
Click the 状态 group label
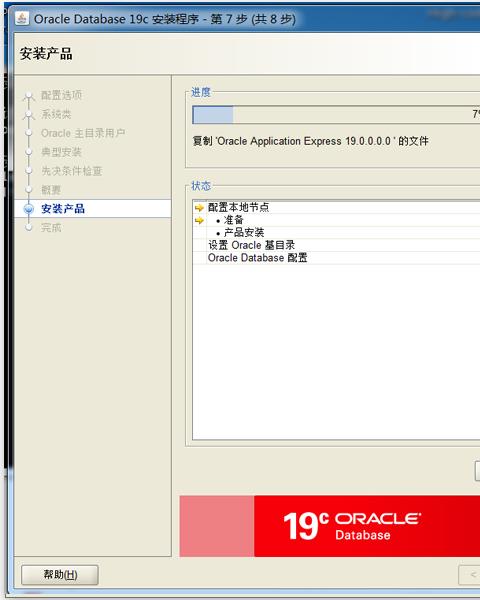click(201, 186)
